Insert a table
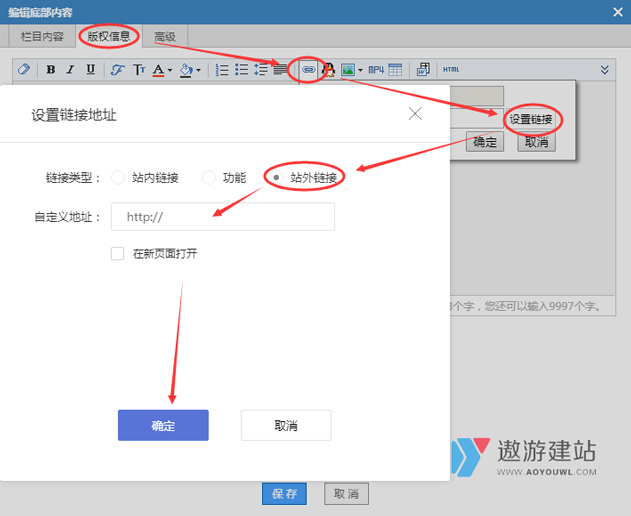Viewport: 631px width, 516px height. click(395, 70)
